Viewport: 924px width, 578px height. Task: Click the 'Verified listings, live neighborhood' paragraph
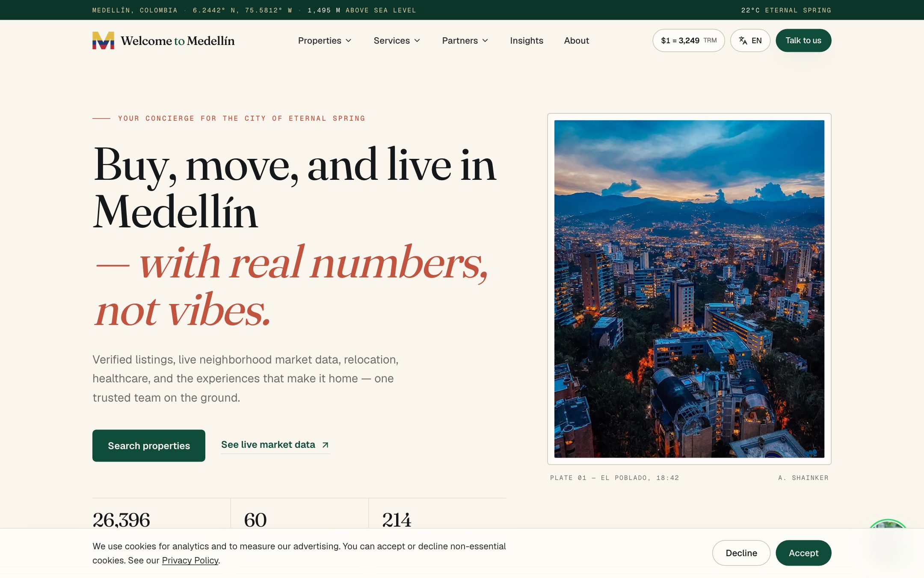pyautogui.click(x=246, y=378)
